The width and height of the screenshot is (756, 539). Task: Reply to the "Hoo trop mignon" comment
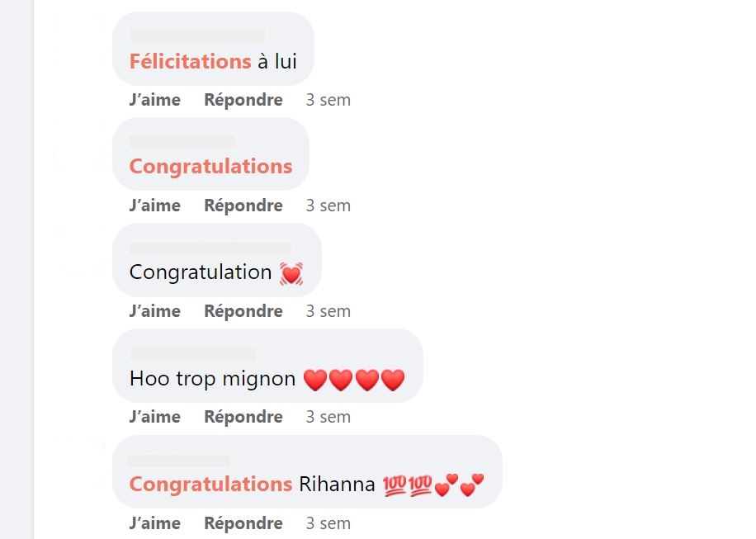pos(243,417)
